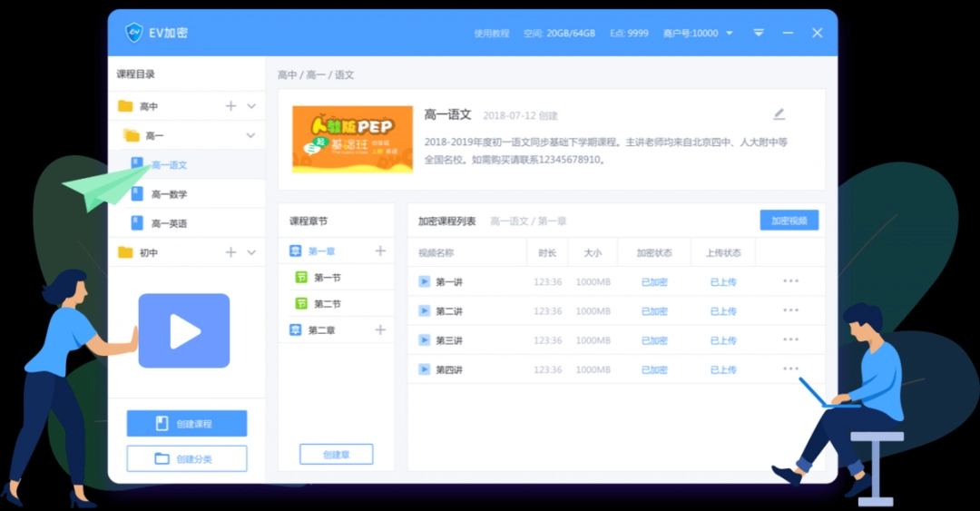Open more options for 第三讲 video
The image size is (980, 511).
click(x=790, y=339)
